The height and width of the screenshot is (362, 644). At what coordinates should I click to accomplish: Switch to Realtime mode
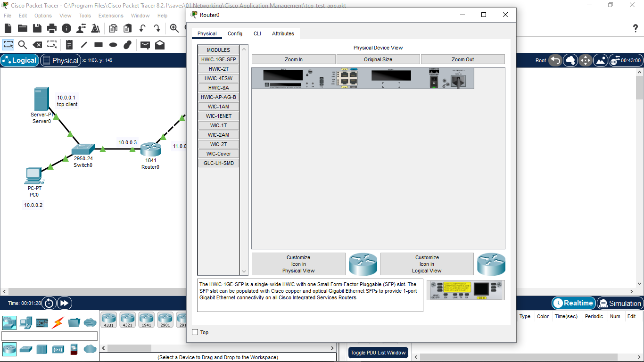coord(573,303)
